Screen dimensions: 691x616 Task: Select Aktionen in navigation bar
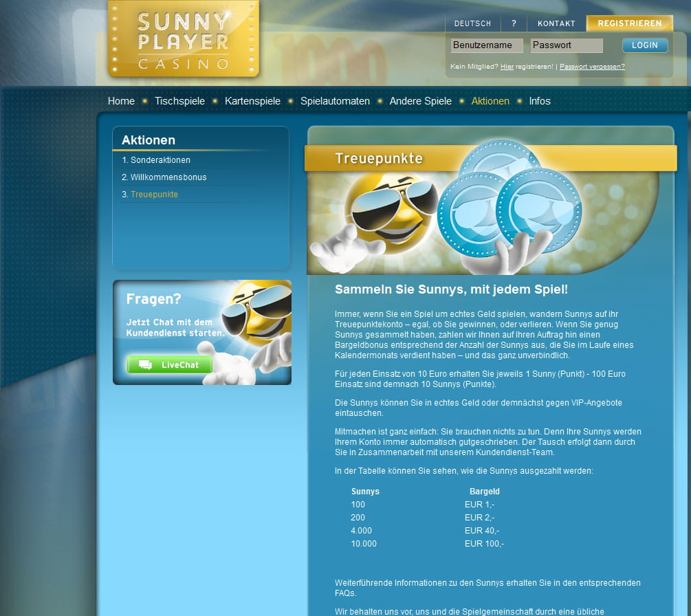[x=490, y=101]
